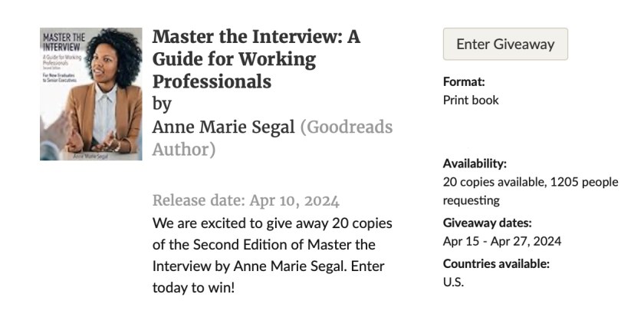Click the word "by" under the title

[x=162, y=104]
